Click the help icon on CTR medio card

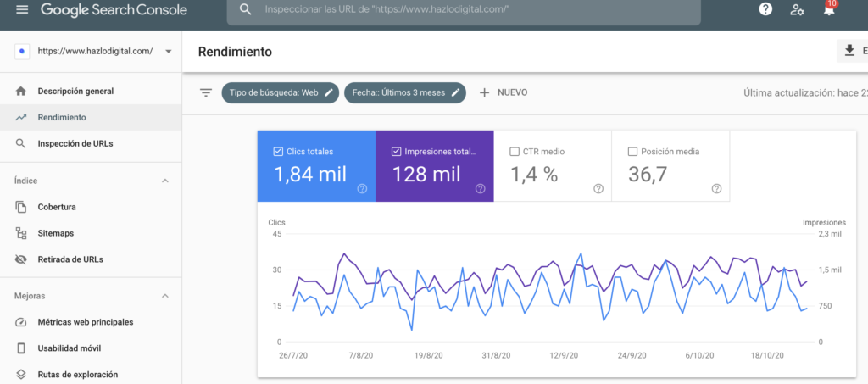tap(598, 188)
